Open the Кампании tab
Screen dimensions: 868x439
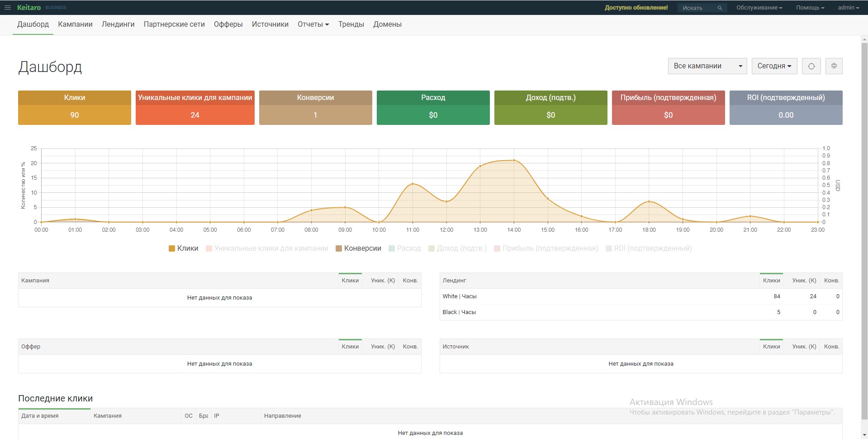pyautogui.click(x=75, y=24)
